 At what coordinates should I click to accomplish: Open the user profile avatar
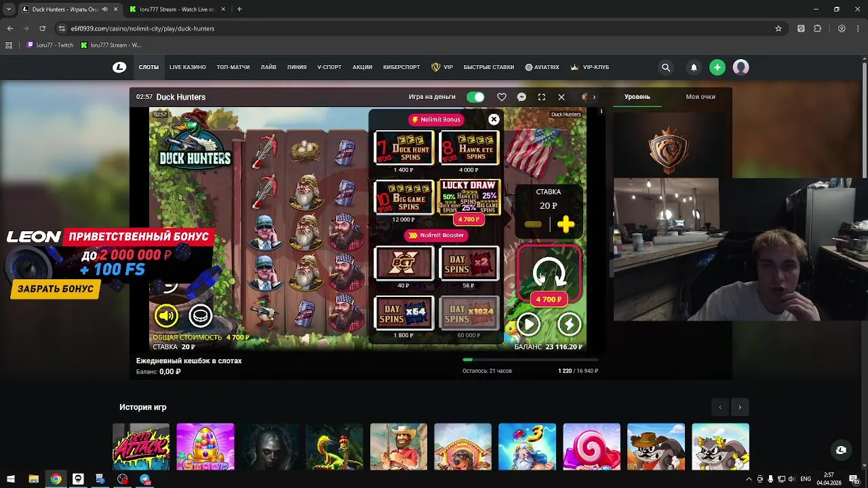[x=741, y=67]
